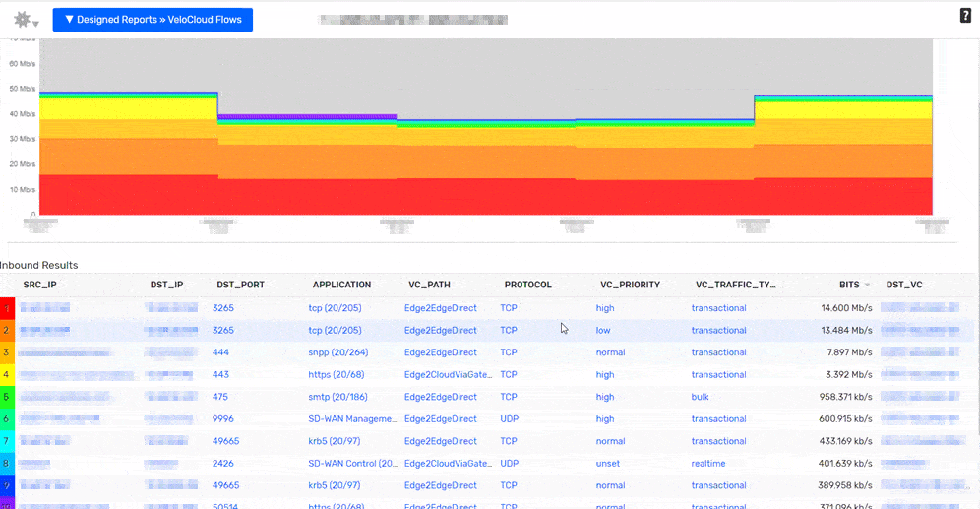Click blue color swatch for row 9

[7, 486]
